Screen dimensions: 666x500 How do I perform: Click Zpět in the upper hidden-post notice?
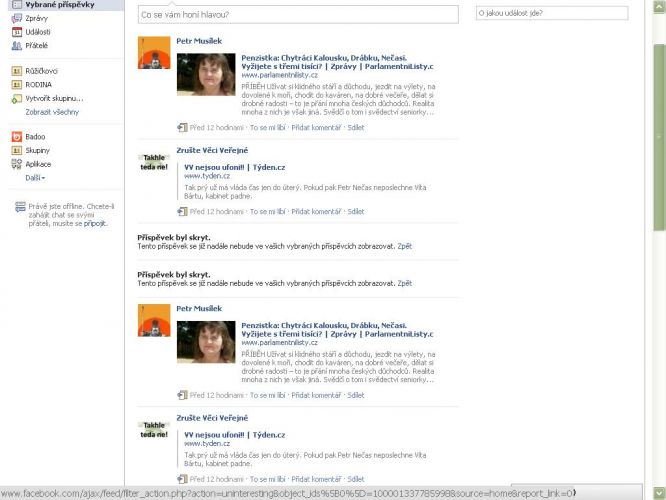[405, 246]
